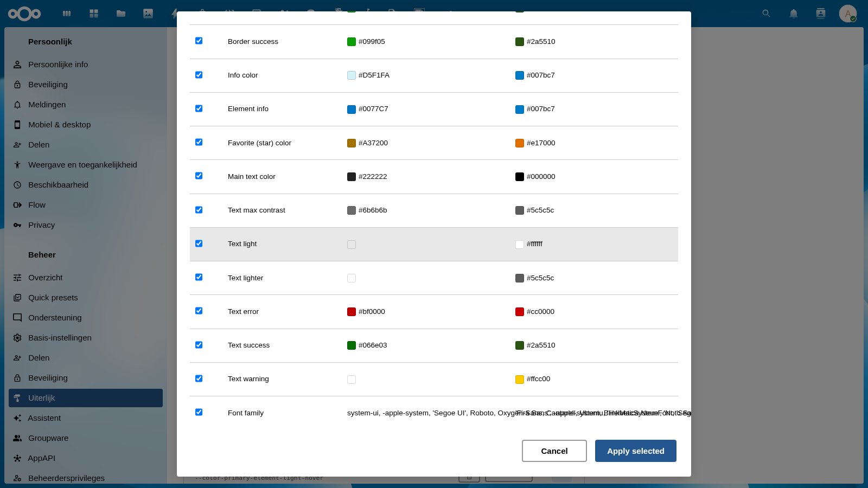Screen dimensions: 868x488
Task: Click the people icon beside Groupware
Action: pos(17,438)
